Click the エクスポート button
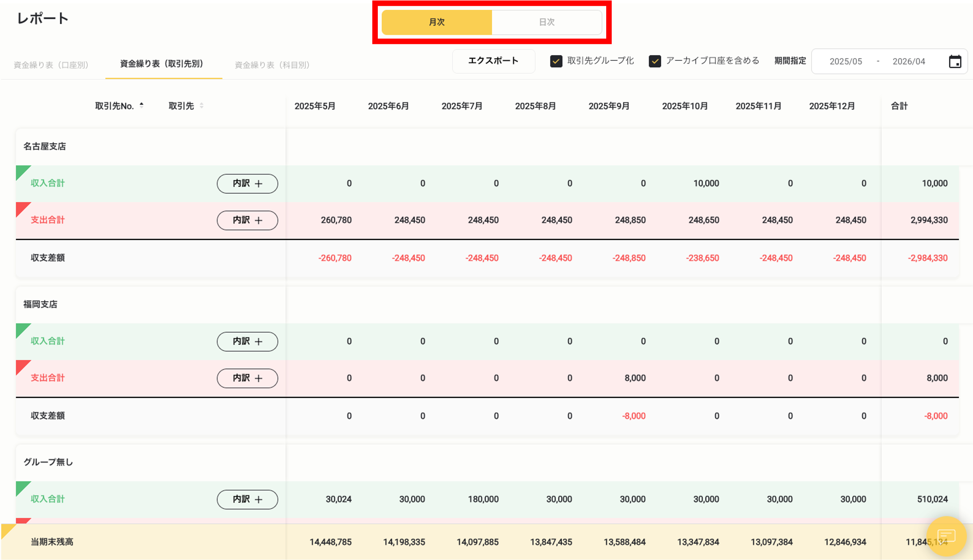Screen dimensions: 973x560 [x=493, y=61]
